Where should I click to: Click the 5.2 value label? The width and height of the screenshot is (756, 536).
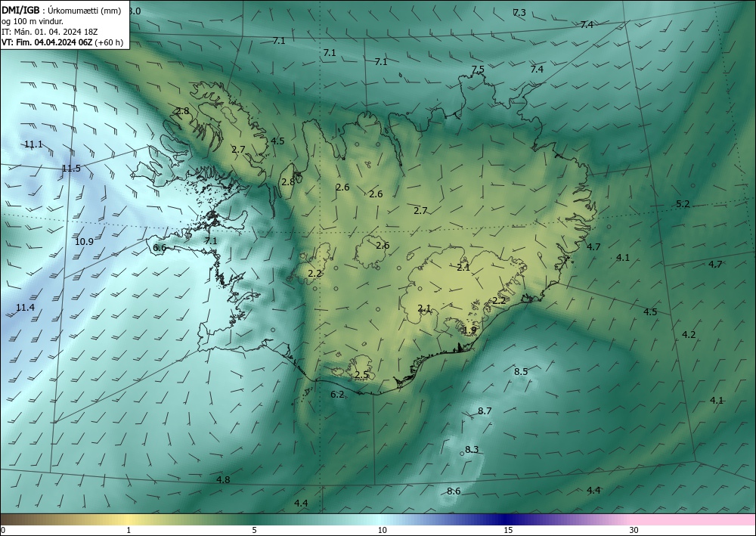[683, 204]
